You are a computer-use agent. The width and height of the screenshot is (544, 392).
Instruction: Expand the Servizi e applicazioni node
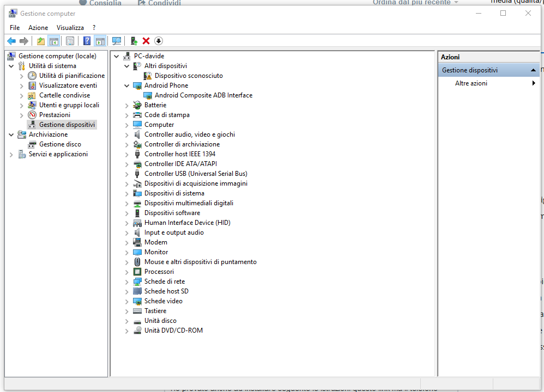(x=11, y=155)
